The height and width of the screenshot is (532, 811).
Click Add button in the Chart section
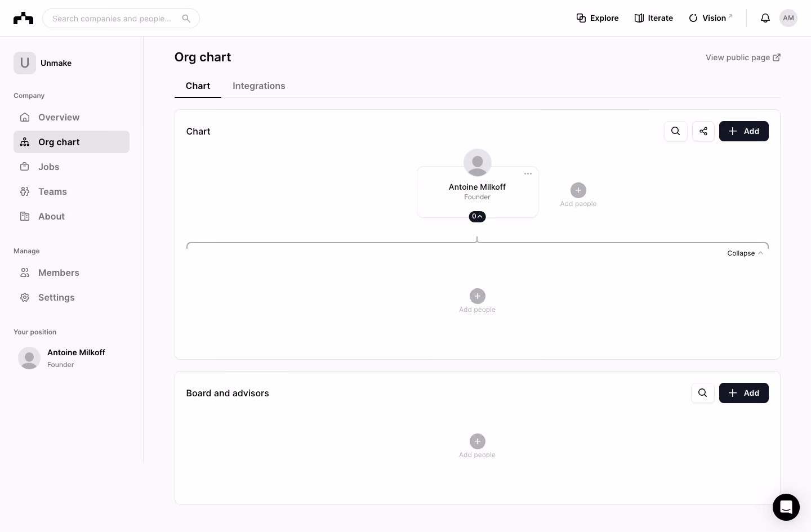point(744,131)
